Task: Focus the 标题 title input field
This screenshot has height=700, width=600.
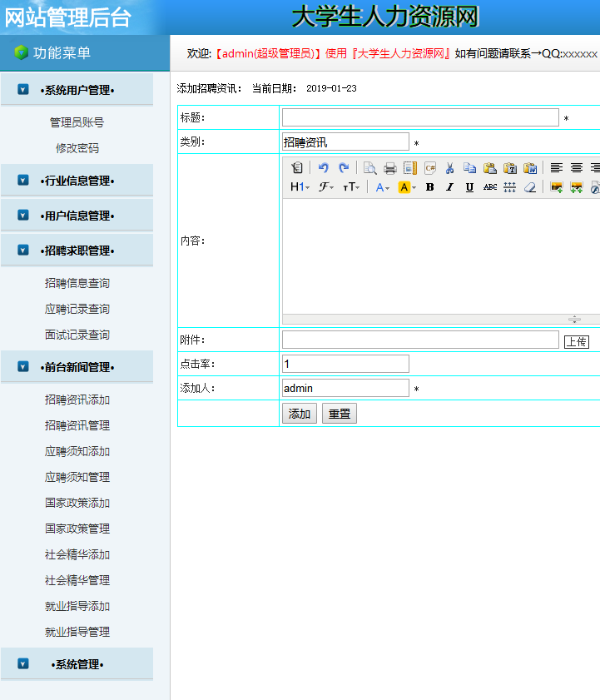Action: [420, 117]
